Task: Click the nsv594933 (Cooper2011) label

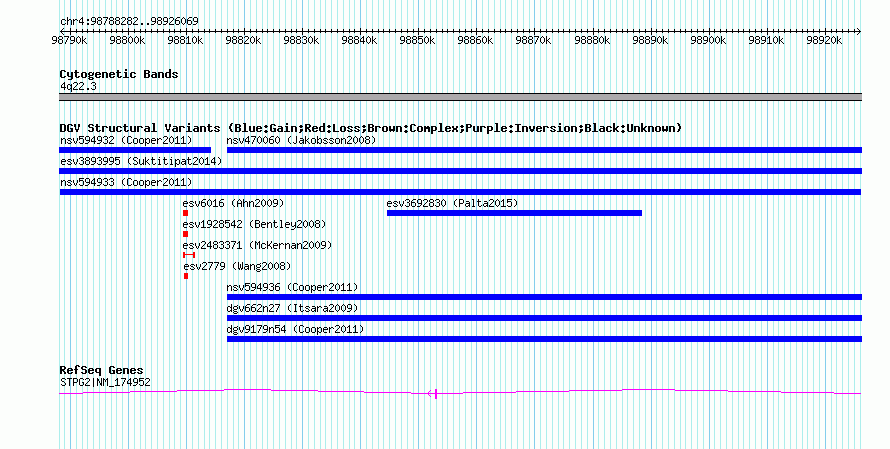Action: 126,182
